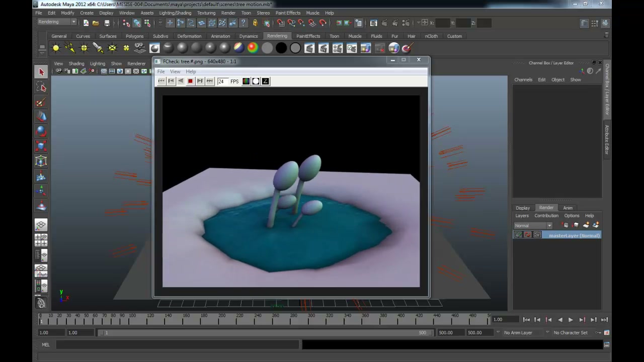Image resolution: width=644 pixels, height=362 pixels.
Task: Select the Lasso tool in toolbox
Action: [x=41, y=87]
